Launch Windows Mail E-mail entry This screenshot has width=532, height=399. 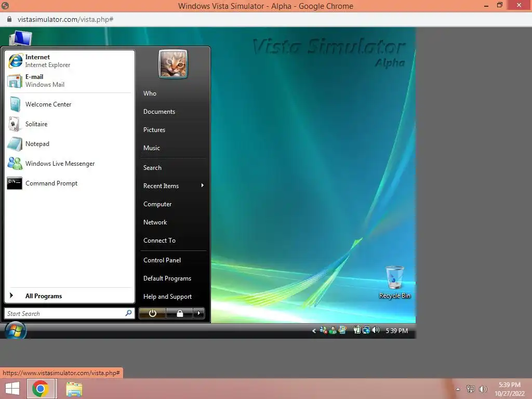[x=70, y=81]
